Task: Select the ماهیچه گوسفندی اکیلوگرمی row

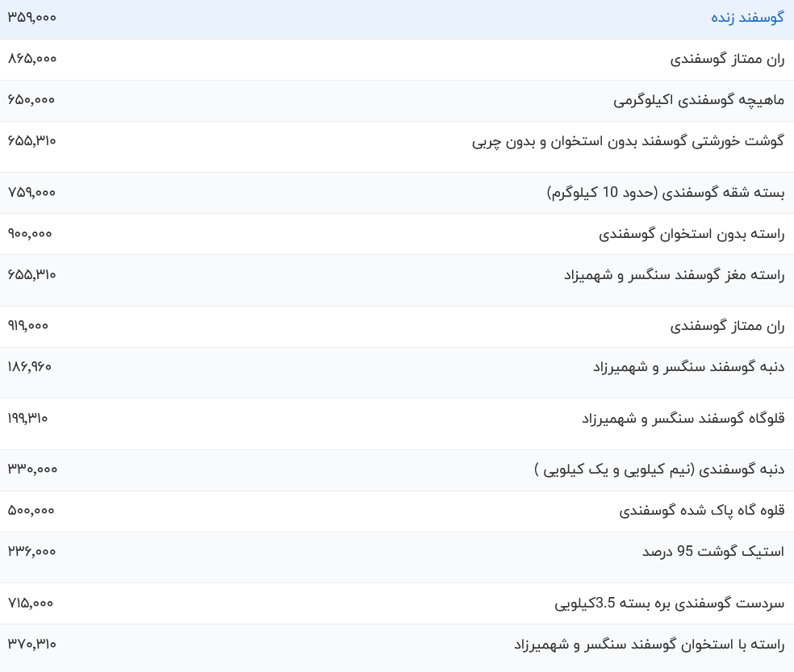Action: coord(696,99)
